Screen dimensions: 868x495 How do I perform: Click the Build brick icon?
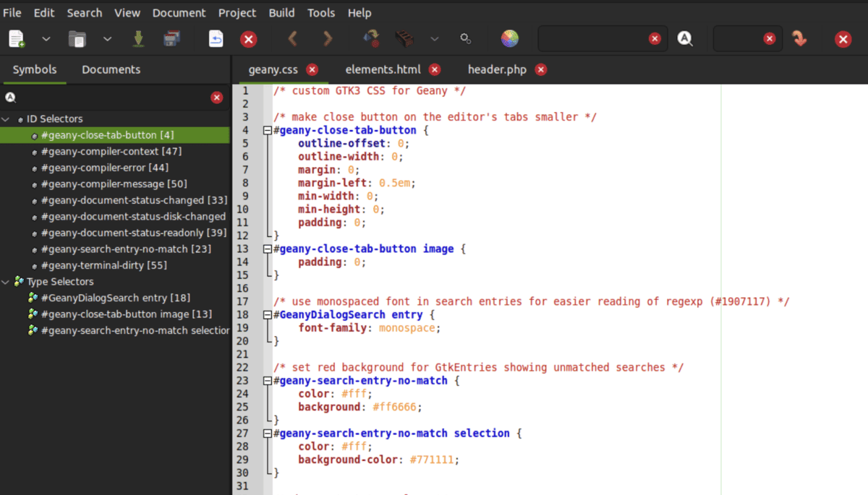[x=404, y=39]
